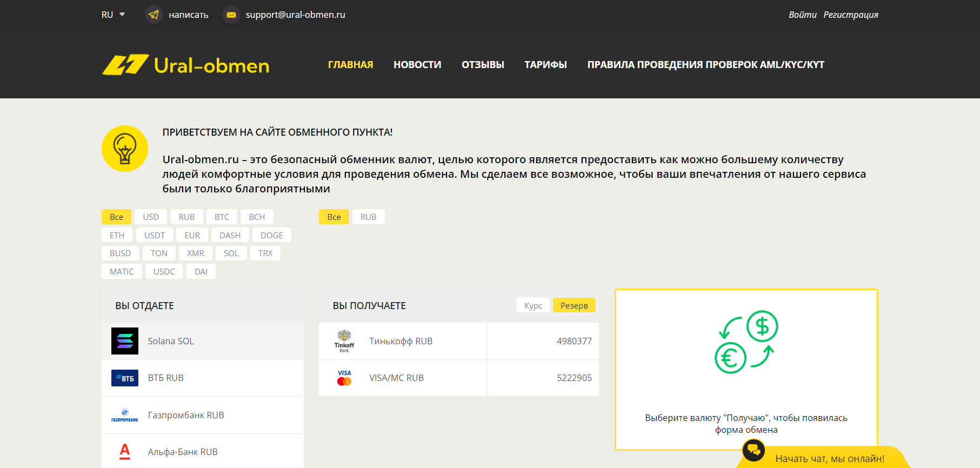Filter give currencies by EUR

click(x=192, y=235)
